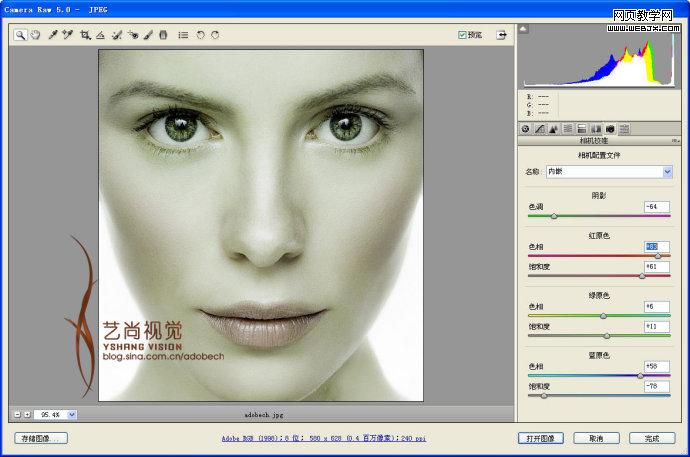Click the 打开图像 open image button
690x457 pixels.
(540, 438)
